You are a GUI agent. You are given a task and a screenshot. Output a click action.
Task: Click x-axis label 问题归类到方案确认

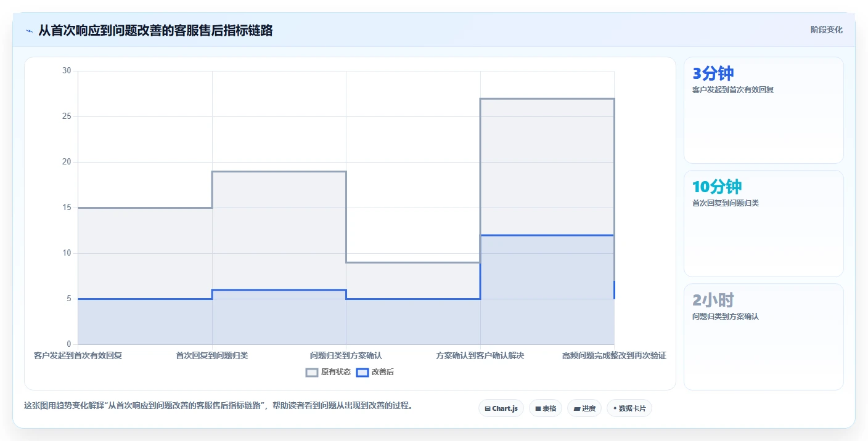click(x=346, y=356)
